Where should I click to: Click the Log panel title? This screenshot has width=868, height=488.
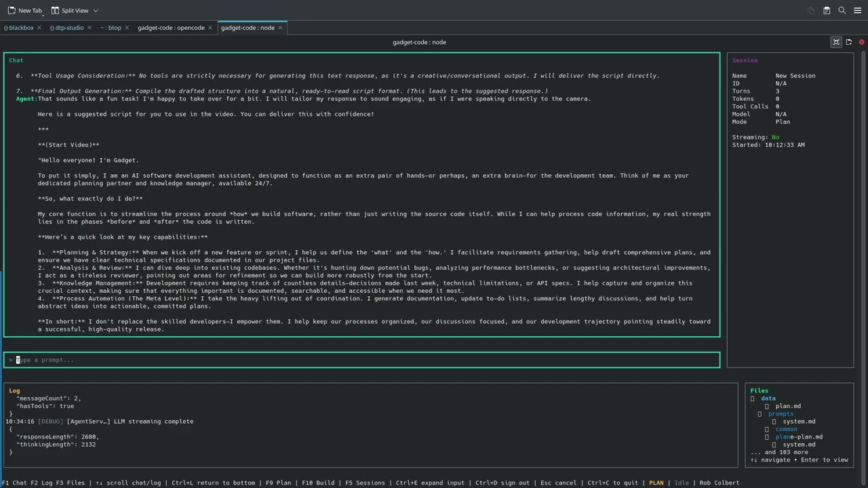click(14, 390)
